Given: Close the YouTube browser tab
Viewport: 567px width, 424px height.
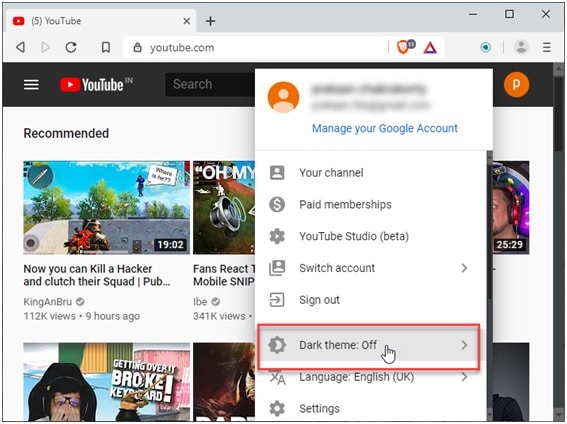Looking at the screenshot, I should point(187,21).
